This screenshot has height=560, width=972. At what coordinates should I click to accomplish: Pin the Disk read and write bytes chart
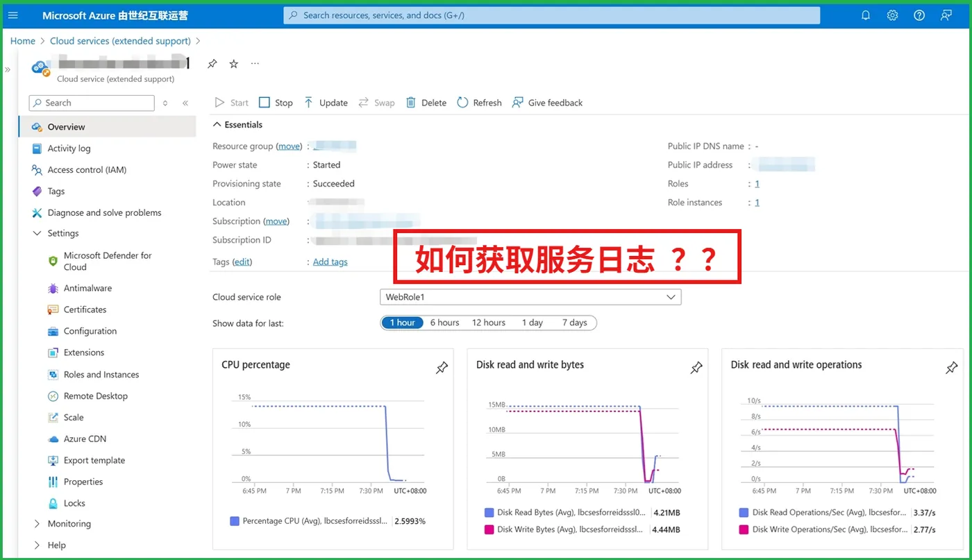coord(696,368)
